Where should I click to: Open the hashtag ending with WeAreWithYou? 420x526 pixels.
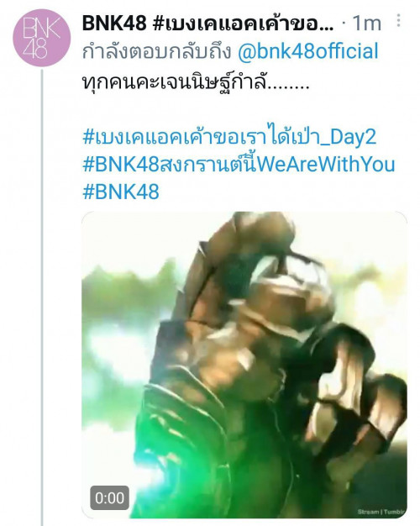pos(239,165)
